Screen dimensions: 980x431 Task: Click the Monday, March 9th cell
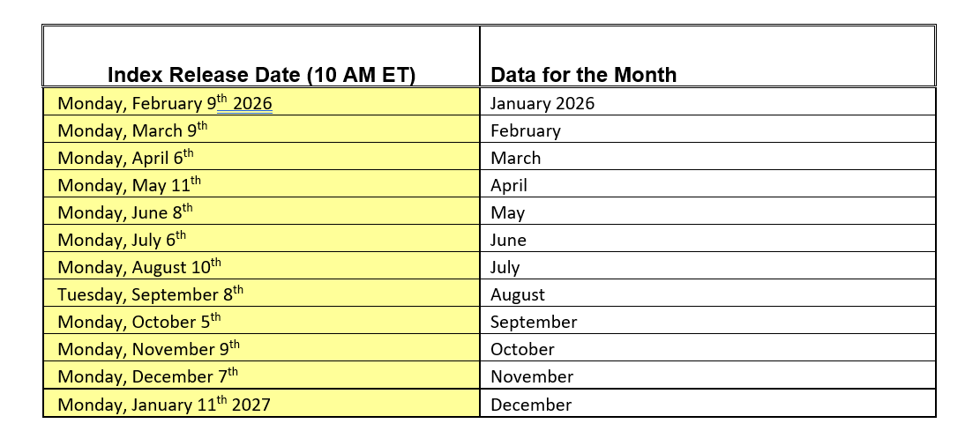[261, 130]
